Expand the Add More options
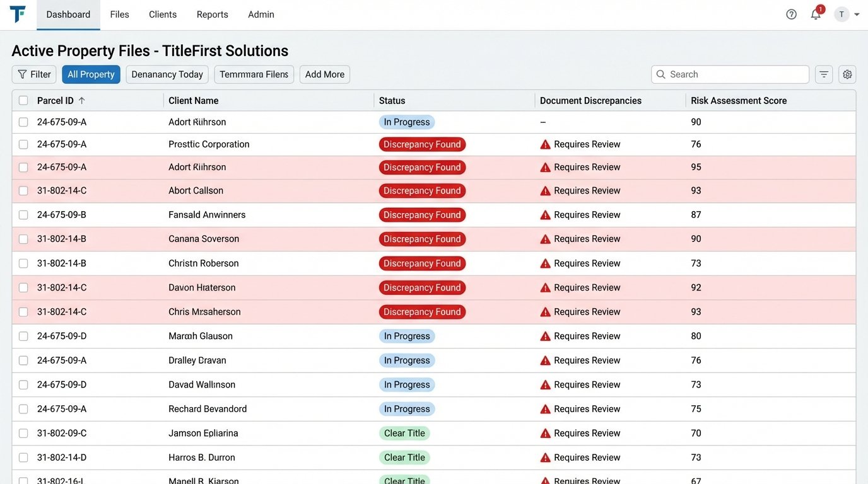This screenshot has height=484, width=868. click(325, 74)
